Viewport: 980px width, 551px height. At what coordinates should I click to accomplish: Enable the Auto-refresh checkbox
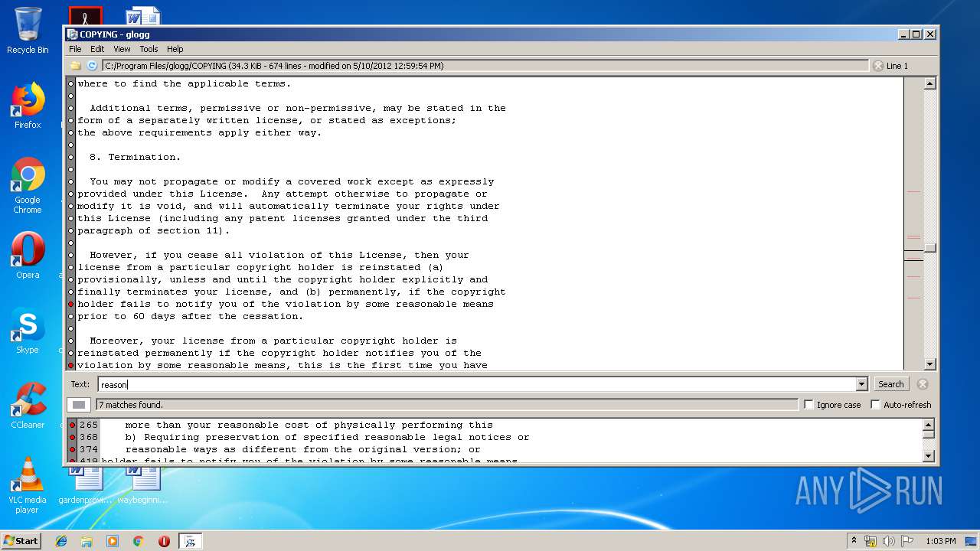pos(875,405)
